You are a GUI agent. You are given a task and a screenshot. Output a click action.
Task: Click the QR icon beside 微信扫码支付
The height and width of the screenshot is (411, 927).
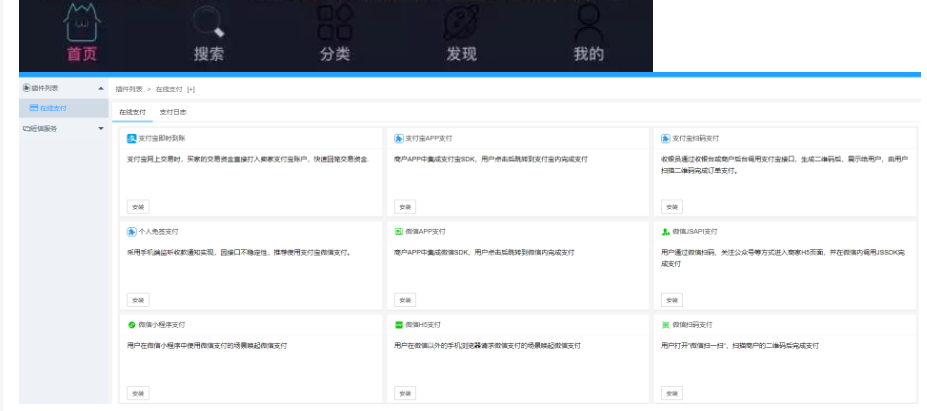pos(666,325)
